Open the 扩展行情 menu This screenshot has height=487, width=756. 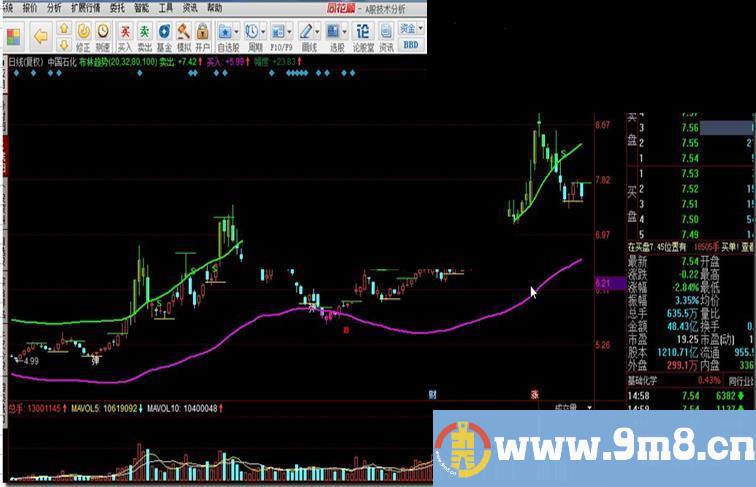point(86,7)
